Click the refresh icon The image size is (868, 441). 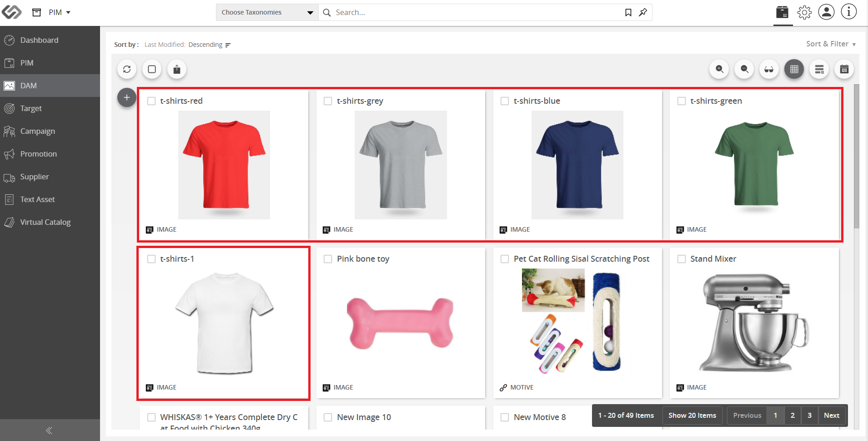[127, 69]
